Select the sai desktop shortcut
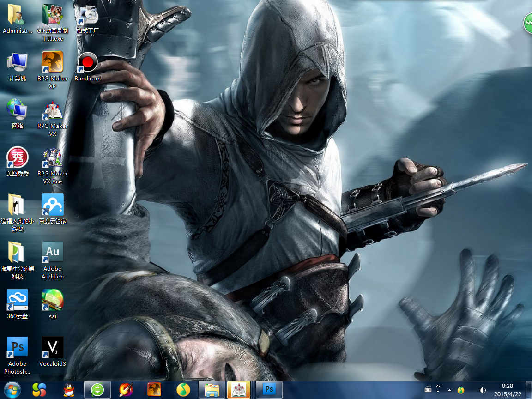 pyautogui.click(x=53, y=304)
